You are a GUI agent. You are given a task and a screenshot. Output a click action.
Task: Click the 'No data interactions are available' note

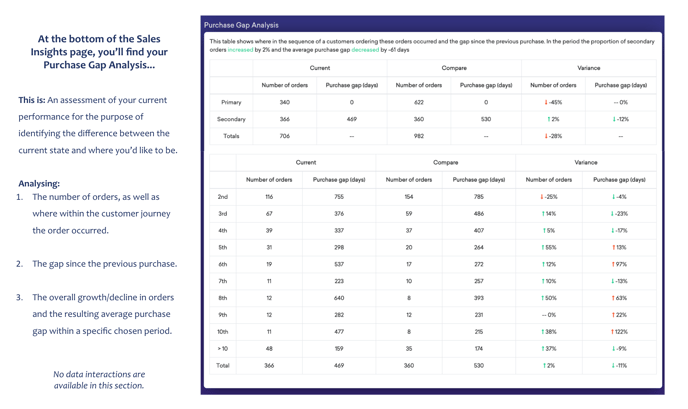click(x=98, y=380)
